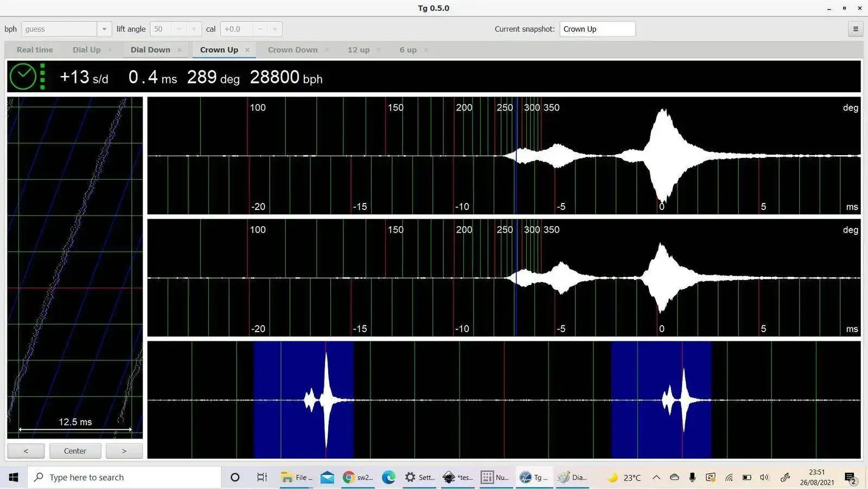868x489 pixels.
Task: Open File Explorer from the taskbar
Action: click(x=297, y=477)
